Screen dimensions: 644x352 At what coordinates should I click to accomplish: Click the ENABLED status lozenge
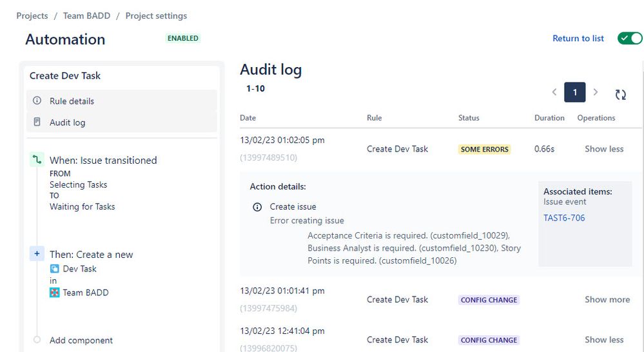(183, 38)
